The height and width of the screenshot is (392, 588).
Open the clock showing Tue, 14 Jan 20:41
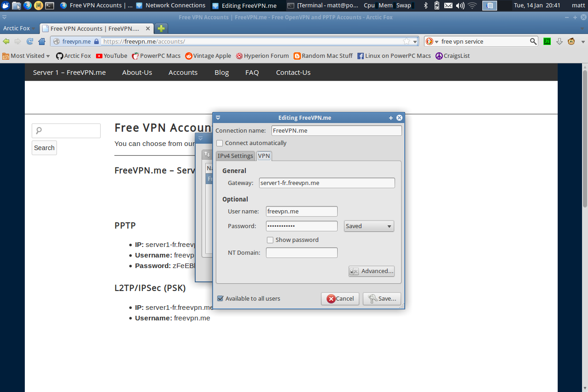tap(537, 6)
